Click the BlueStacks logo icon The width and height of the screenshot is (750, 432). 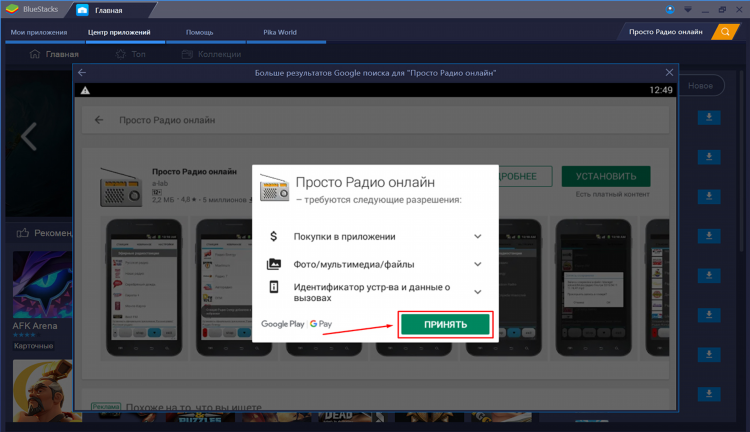point(12,9)
